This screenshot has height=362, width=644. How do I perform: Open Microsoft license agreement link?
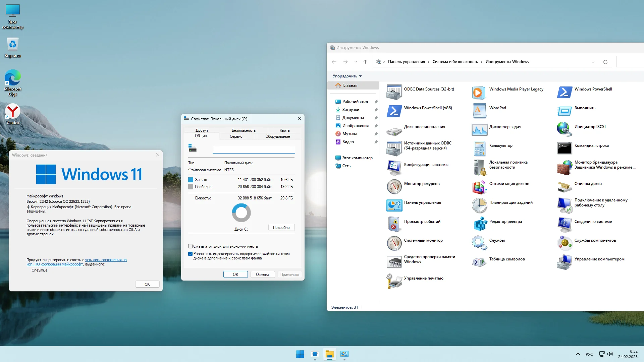click(106, 260)
